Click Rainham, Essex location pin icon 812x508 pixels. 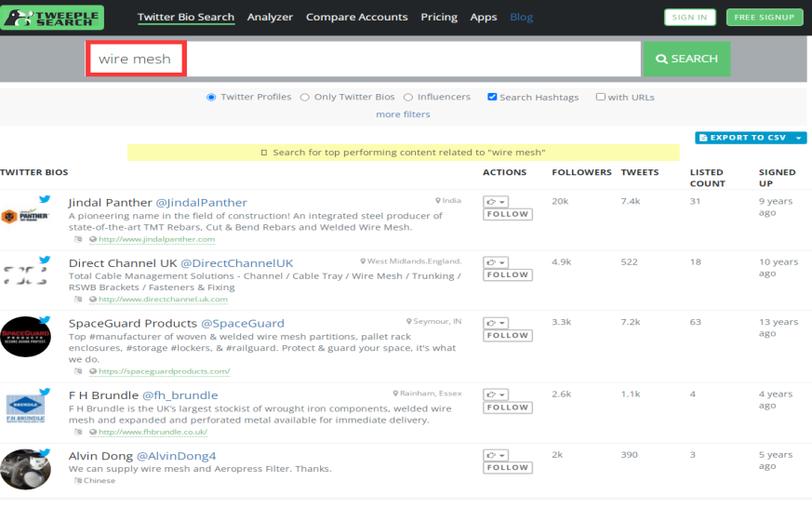(x=395, y=393)
